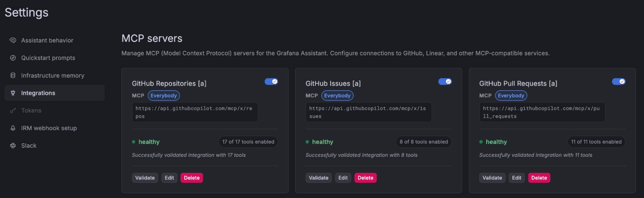Click the Slack logo icon
This screenshot has width=644, height=198.
[x=13, y=146]
